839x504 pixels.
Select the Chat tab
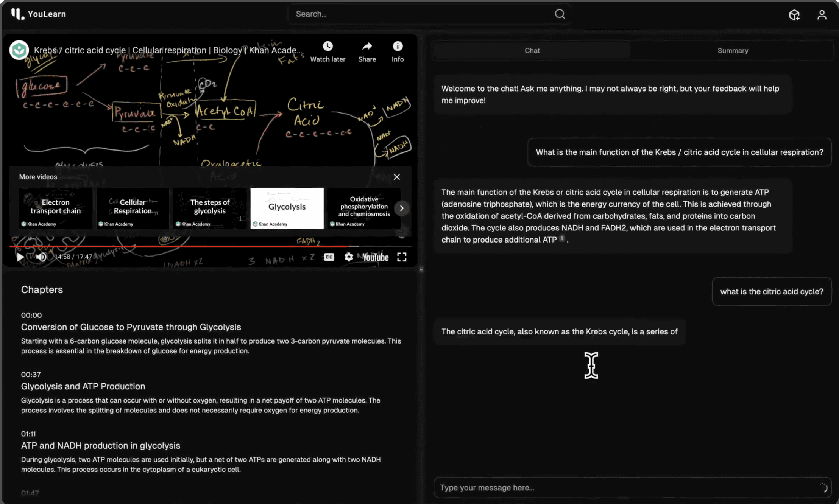coord(532,51)
